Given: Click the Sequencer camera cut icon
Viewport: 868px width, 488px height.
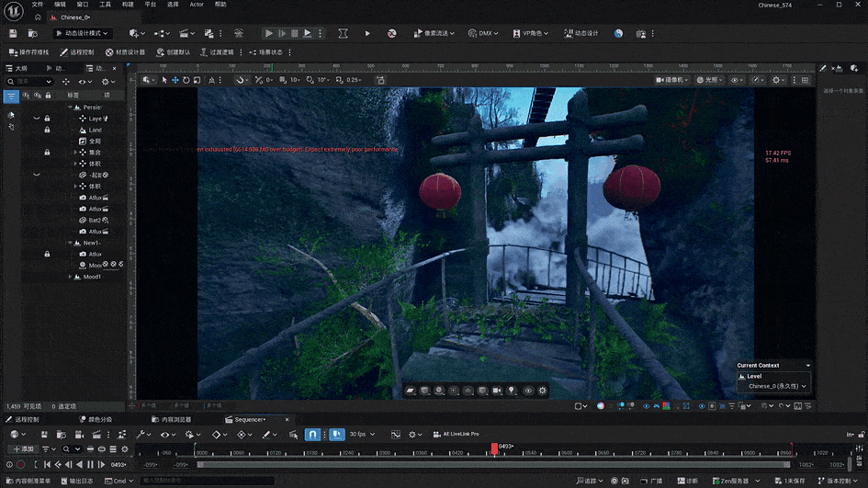Looking at the screenshot, I should click(x=79, y=435).
